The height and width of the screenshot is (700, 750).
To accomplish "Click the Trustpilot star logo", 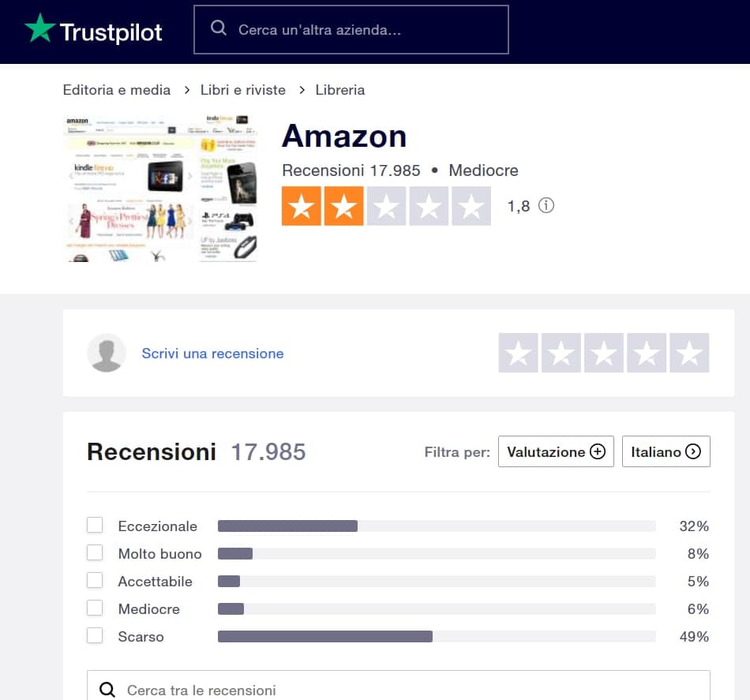I will [x=40, y=30].
